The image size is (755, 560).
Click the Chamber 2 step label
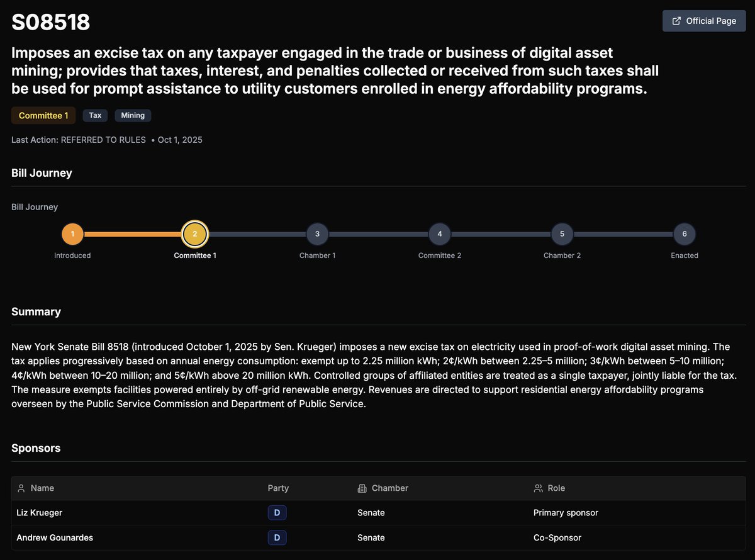[562, 255]
